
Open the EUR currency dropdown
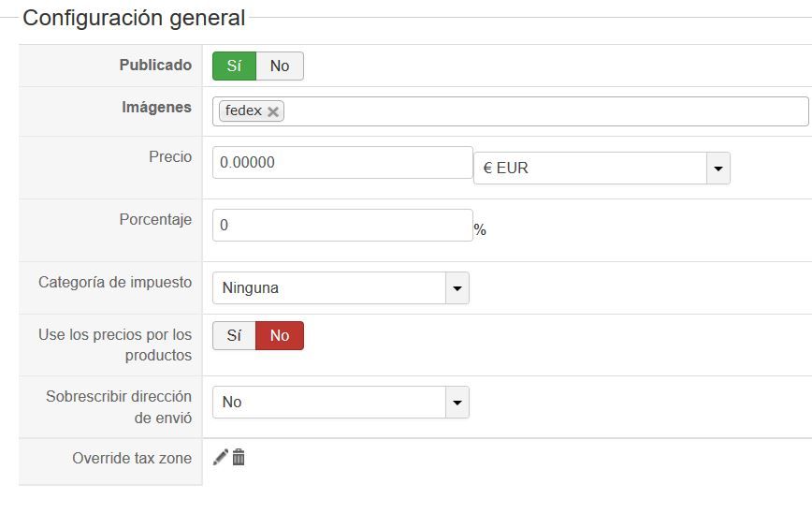coord(602,168)
